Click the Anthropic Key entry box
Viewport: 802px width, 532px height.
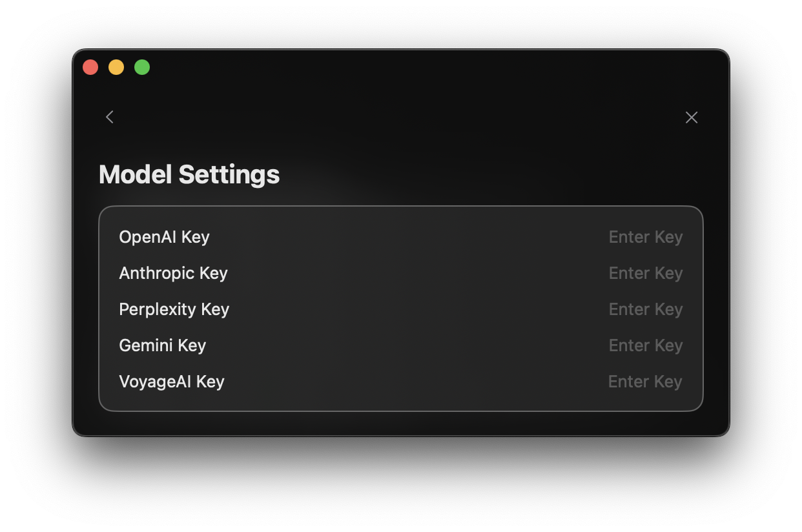(645, 273)
